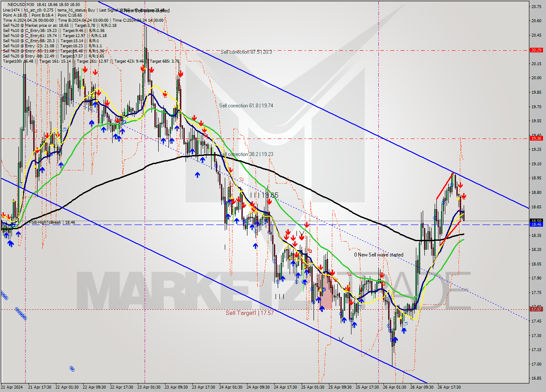Click the '22 Apr 01:30' time label
The height and width of the screenshot is (392, 546).
(x=67, y=387)
